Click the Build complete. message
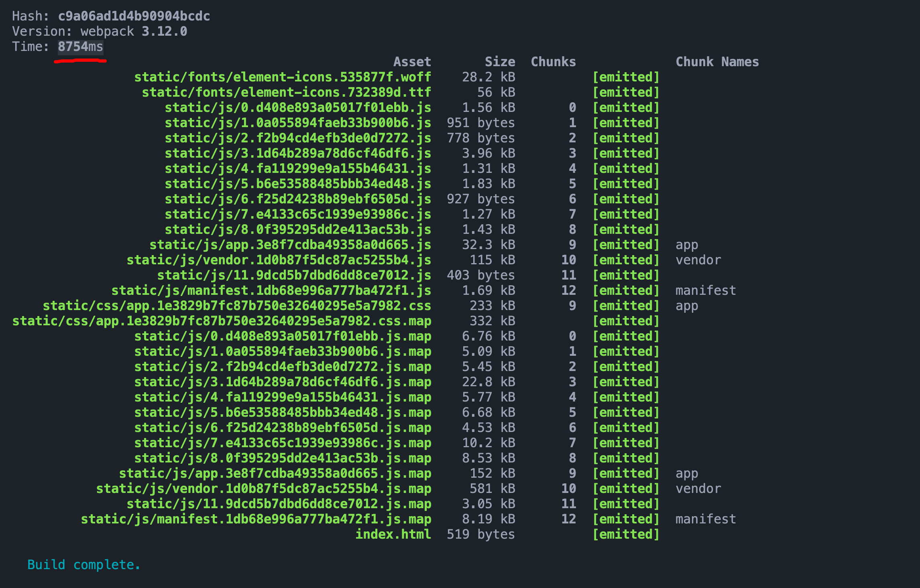The height and width of the screenshot is (588, 920). (84, 565)
